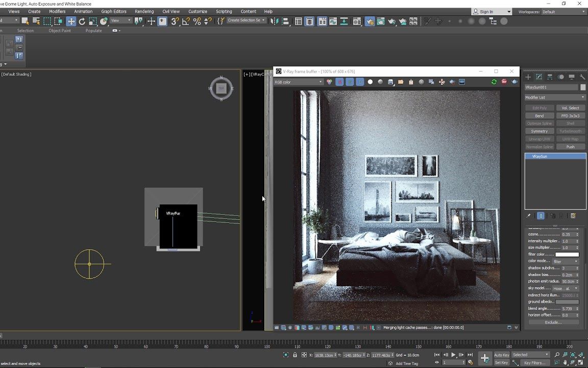This screenshot has height=368, width=588.
Task: Click the green Render last icon in frame buffer
Action: pyautogui.click(x=493, y=82)
